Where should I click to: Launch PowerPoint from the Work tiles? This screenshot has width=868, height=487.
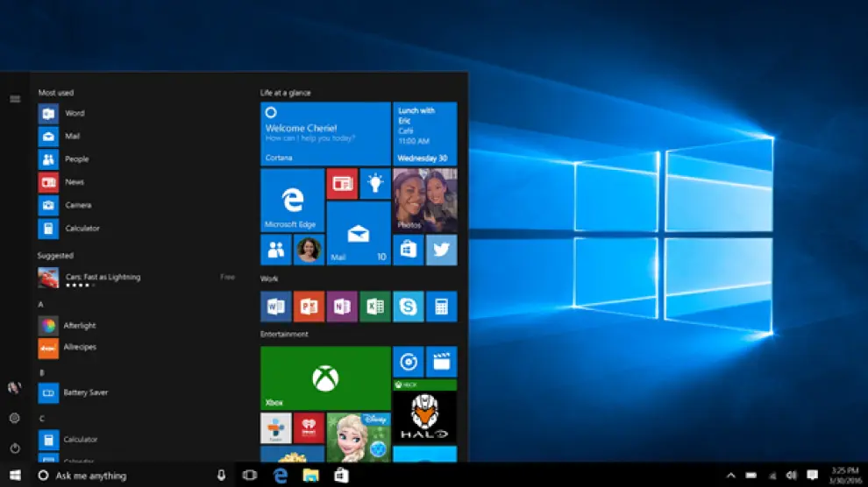tap(309, 307)
